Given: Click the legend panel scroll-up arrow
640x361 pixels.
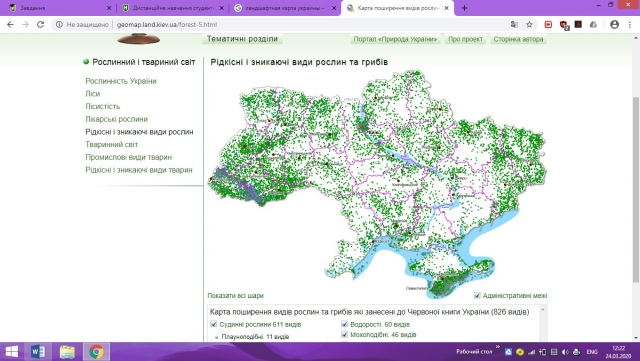Looking at the screenshot, I should click(x=542, y=310).
